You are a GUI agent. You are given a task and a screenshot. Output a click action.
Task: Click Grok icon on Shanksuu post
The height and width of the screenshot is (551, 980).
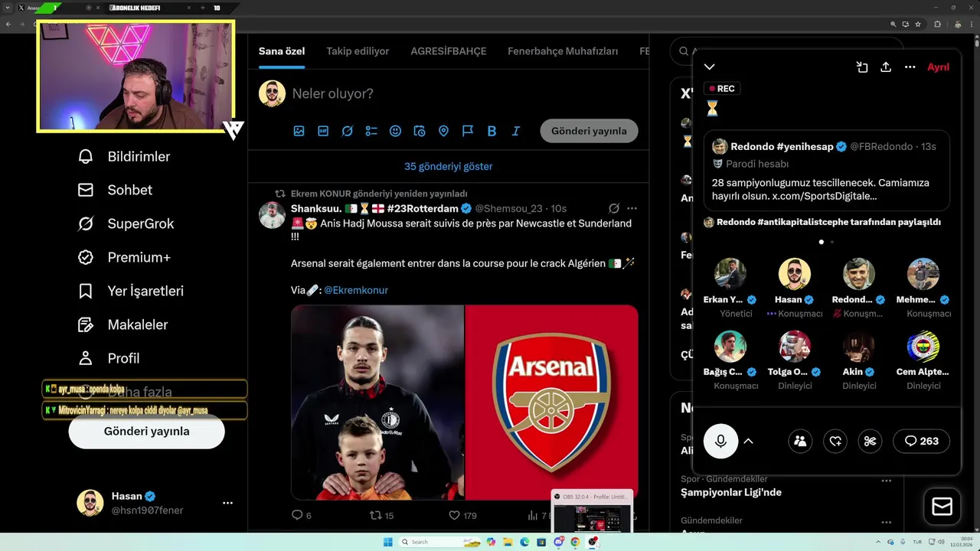click(613, 208)
